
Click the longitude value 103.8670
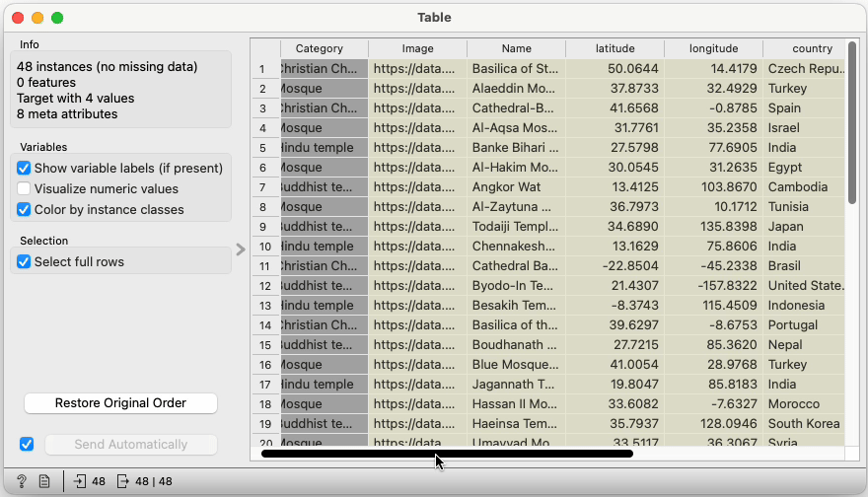coord(713,187)
